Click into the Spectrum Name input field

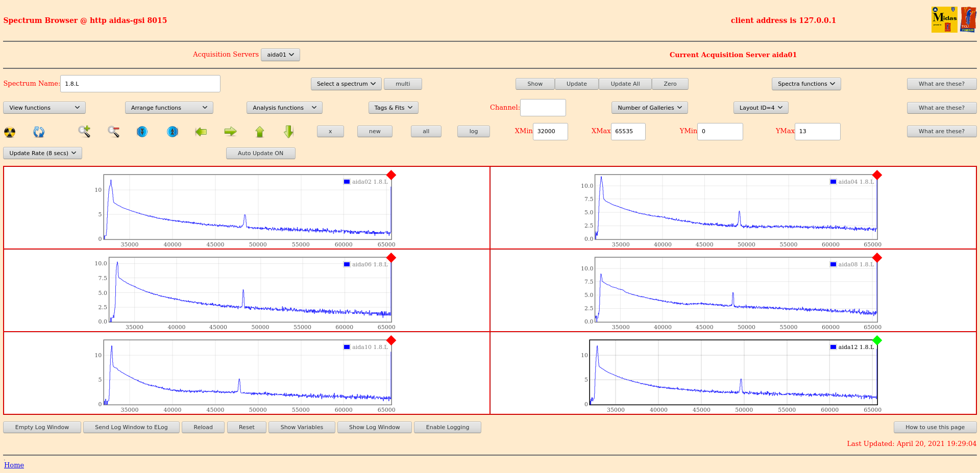pyautogui.click(x=140, y=84)
